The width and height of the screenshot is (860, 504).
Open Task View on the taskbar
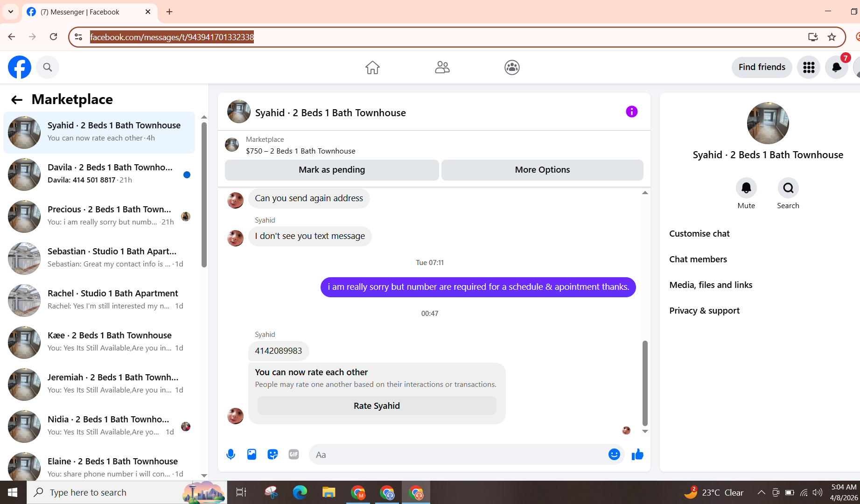[x=241, y=492]
